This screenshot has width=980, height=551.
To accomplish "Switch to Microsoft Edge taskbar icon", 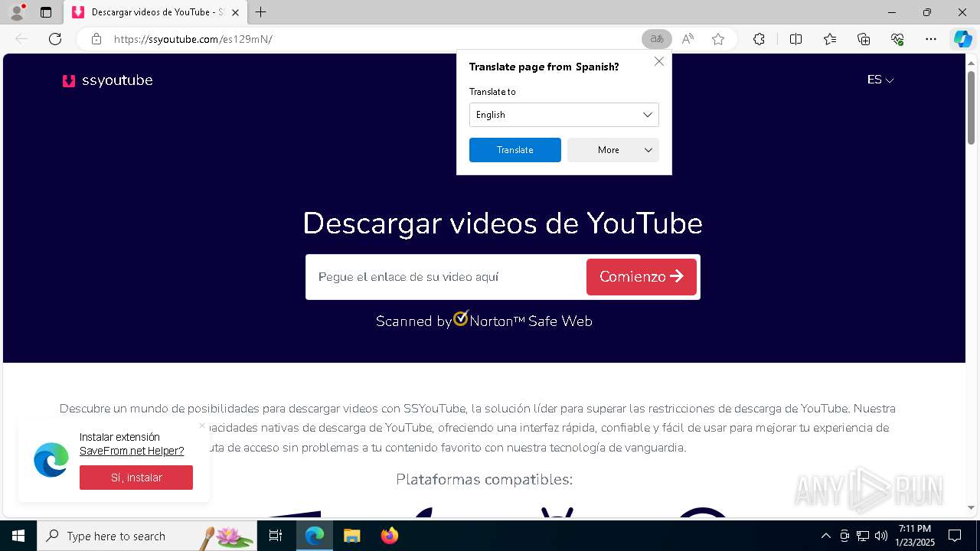I will point(315,536).
